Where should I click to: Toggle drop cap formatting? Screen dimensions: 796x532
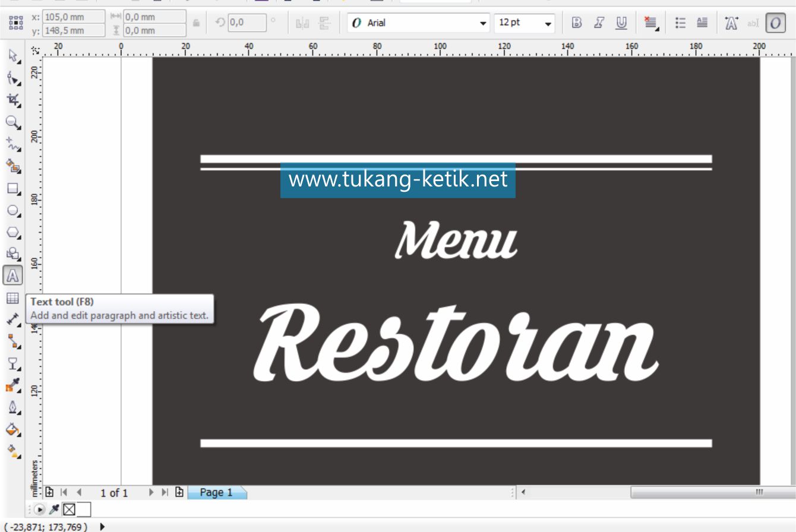click(x=702, y=23)
